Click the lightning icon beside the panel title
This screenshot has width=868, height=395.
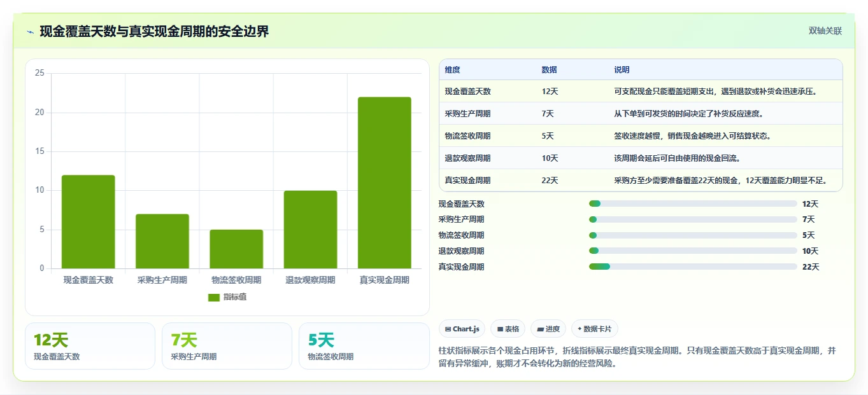pyautogui.click(x=30, y=32)
